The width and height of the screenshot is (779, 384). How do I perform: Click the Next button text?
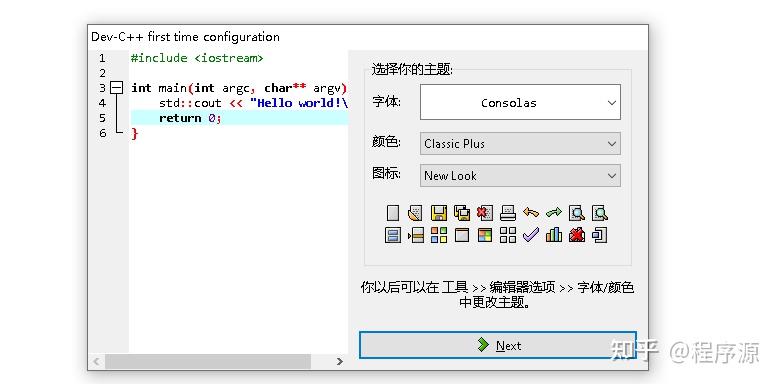point(508,346)
